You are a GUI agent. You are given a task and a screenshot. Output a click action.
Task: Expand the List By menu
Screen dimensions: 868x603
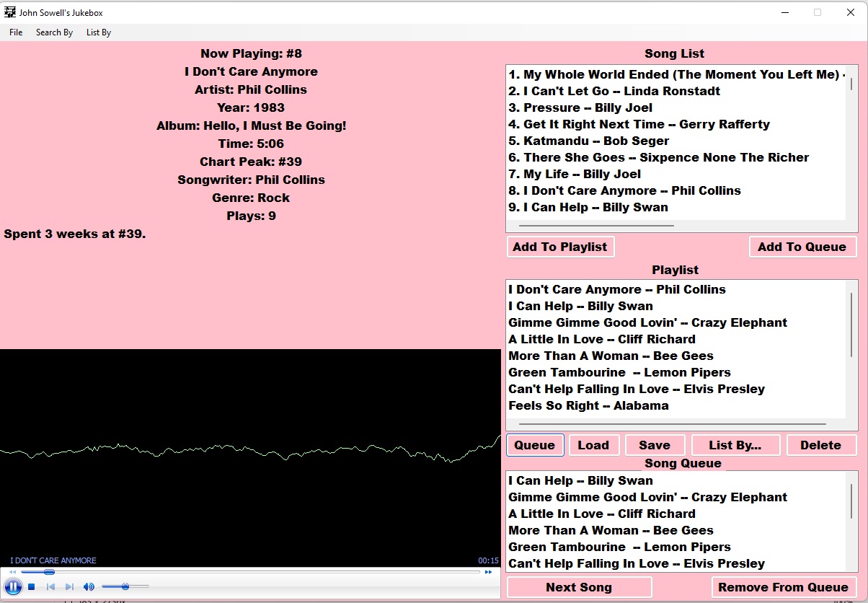coord(99,32)
